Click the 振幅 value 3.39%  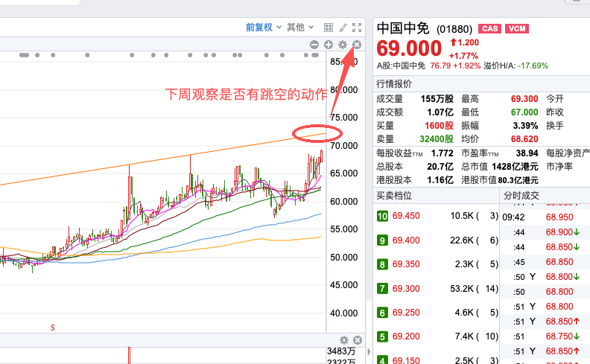tap(525, 126)
